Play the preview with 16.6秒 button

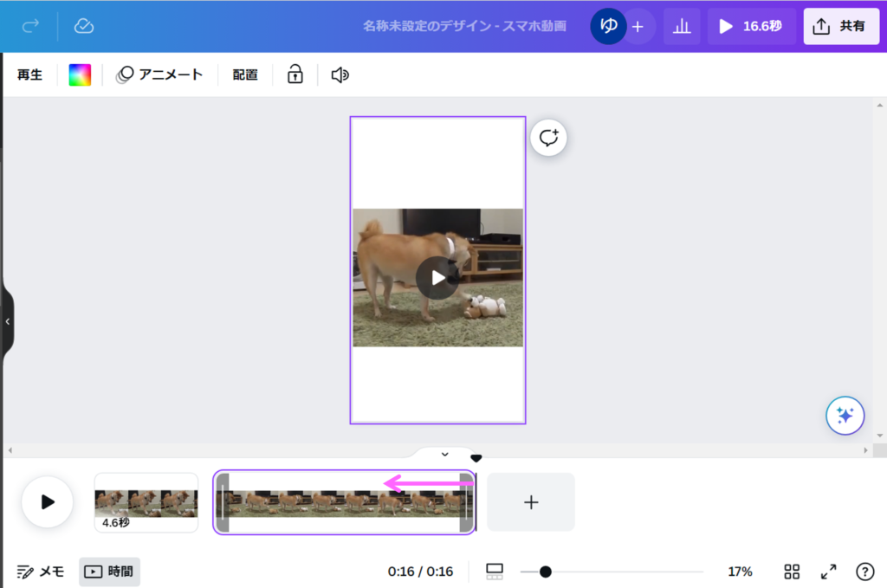tap(751, 27)
